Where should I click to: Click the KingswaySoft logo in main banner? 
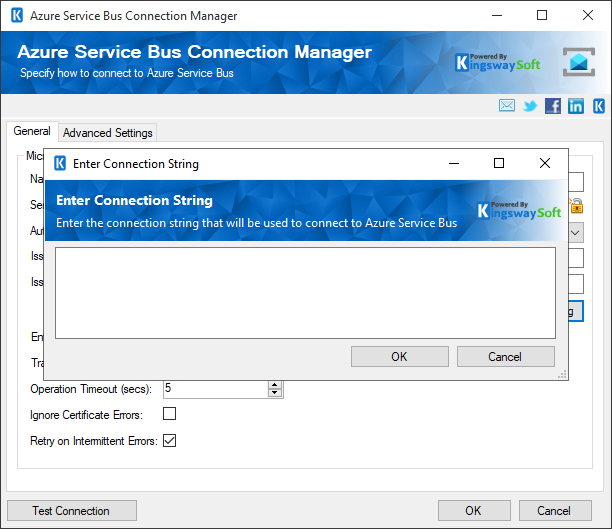click(x=498, y=63)
